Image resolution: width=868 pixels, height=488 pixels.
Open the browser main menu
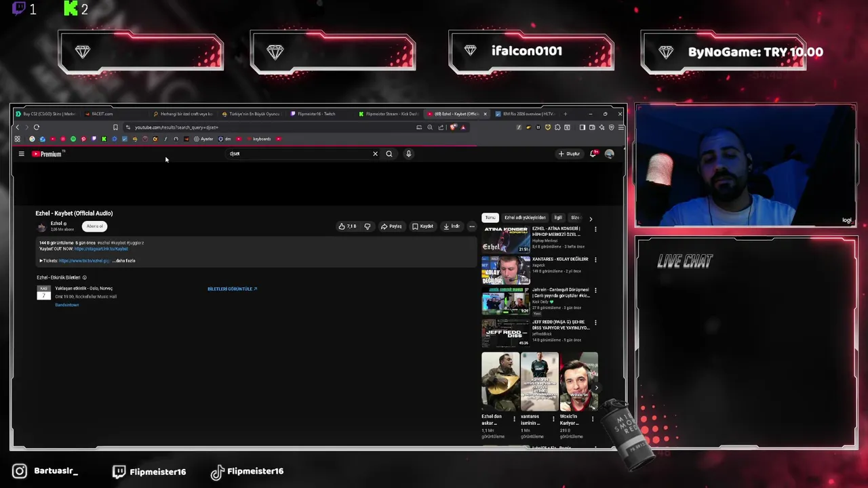pyautogui.click(x=621, y=127)
